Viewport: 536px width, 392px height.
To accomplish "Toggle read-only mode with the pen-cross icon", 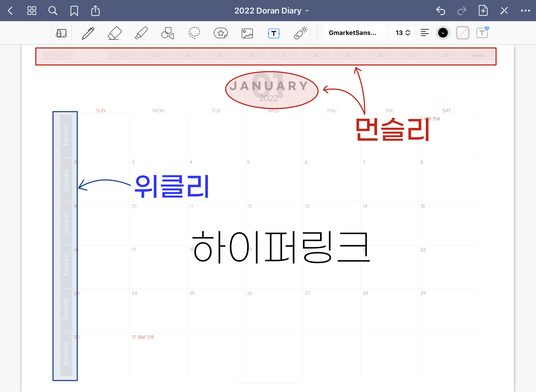I will pos(504,11).
